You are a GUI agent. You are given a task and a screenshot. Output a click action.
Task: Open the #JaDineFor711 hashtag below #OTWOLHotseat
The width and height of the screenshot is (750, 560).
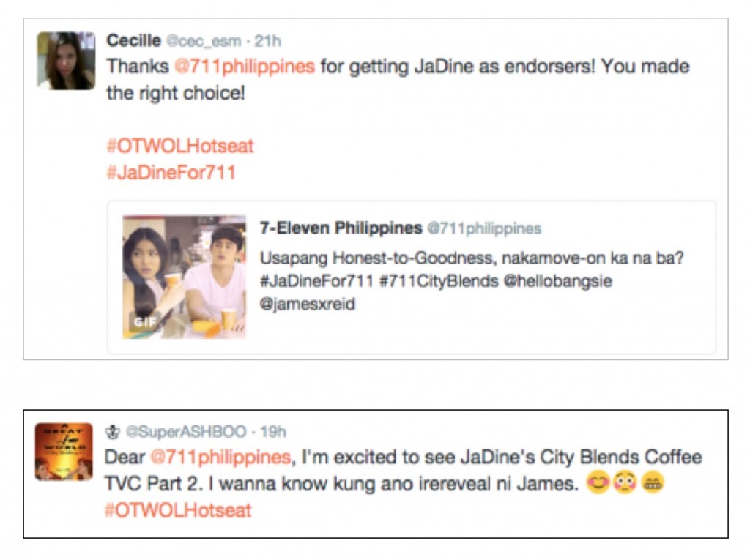pyautogui.click(x=171, y=172)
